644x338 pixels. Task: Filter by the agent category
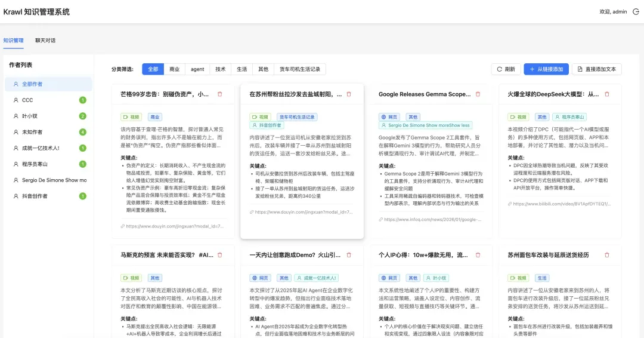click(x=197, y=69)
